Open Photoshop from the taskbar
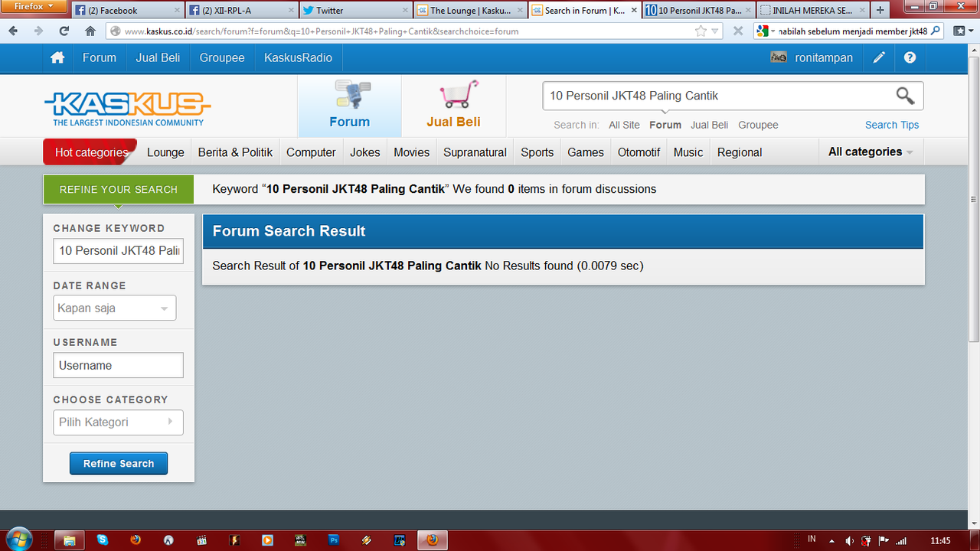 pyautogui.click(x=334, y=540)
